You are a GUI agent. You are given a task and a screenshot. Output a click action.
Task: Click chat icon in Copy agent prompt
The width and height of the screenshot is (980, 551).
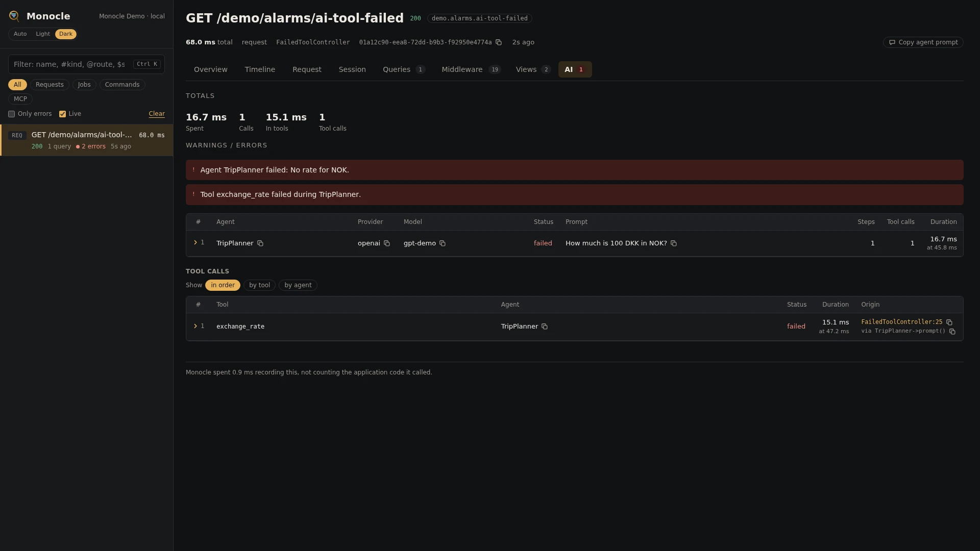[892, 42]
